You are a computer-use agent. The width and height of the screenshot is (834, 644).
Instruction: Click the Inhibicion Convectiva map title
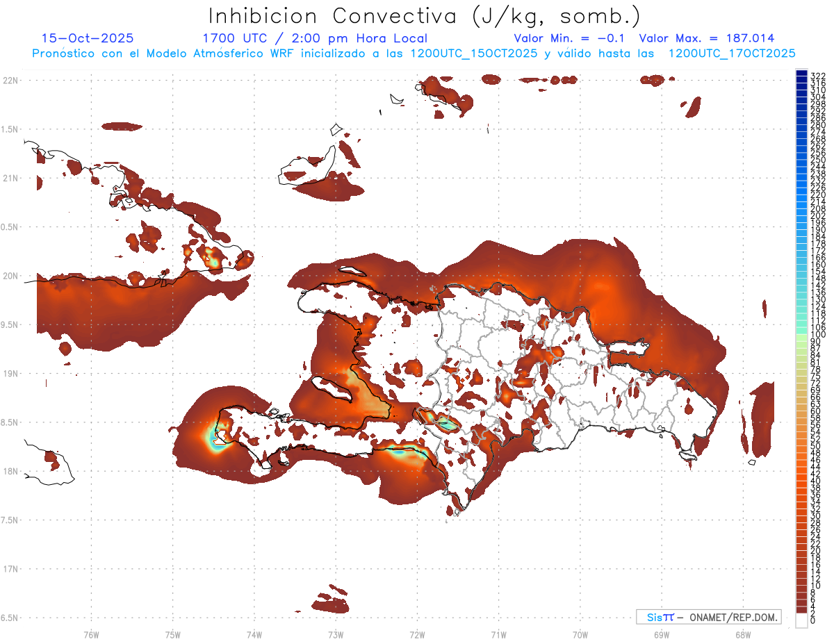pos(425,15)
